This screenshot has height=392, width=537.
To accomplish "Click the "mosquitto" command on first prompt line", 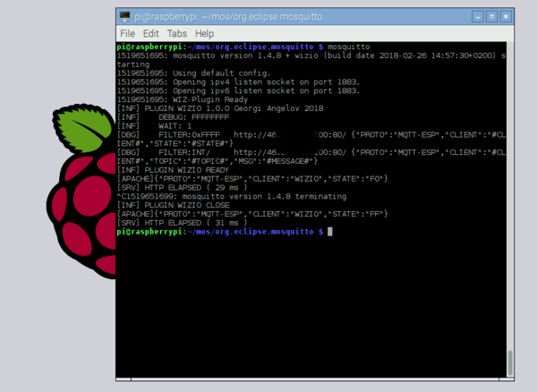I will coord(349,47).
